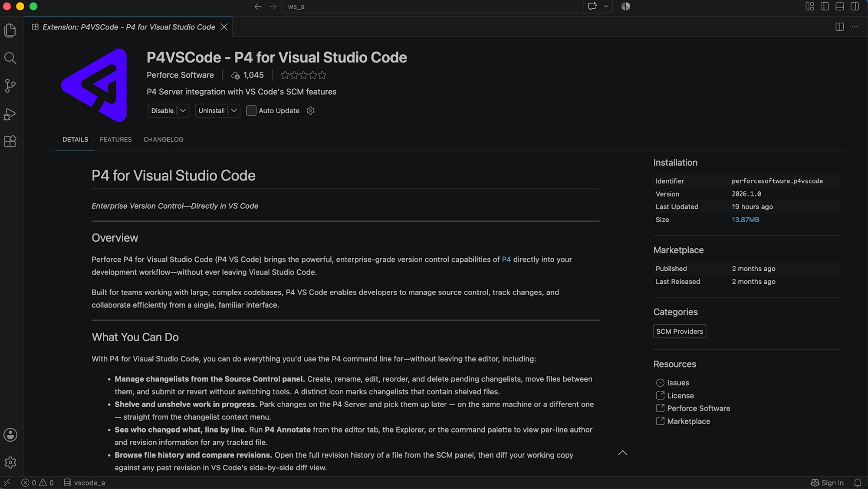Switch to the FEATURES tab
Viewport: 868px width, 489px height.
(116, 139)
